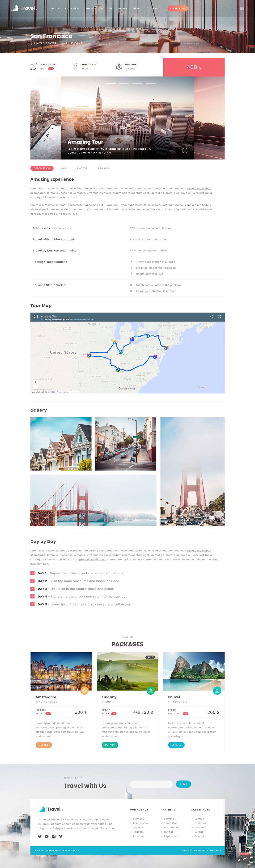Image resolution: width=255 pixels, height=868 pixels.
Task: Open the California footer link
Action: click(201, 823)
